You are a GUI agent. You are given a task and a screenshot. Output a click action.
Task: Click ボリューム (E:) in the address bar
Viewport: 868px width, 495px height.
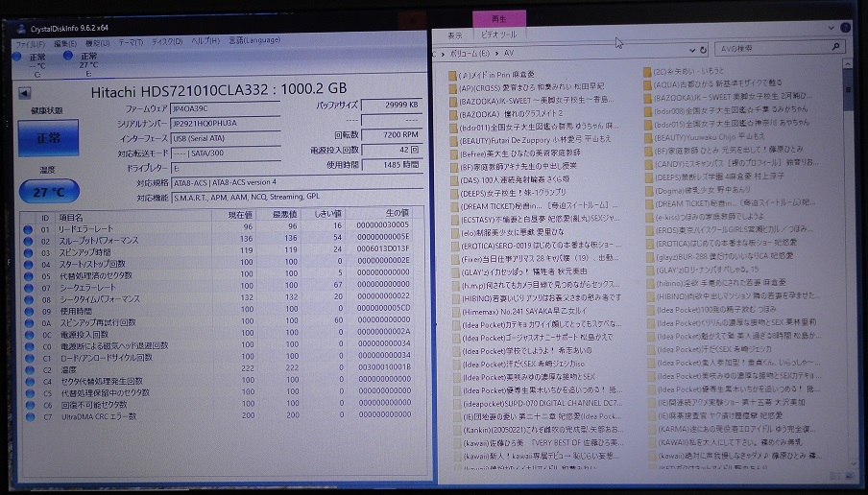tap(470, 53)
